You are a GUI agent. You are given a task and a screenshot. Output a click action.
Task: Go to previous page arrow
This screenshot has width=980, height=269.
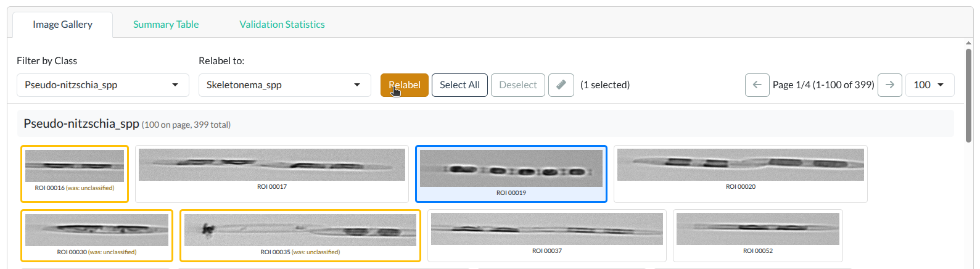coord(757,85)
